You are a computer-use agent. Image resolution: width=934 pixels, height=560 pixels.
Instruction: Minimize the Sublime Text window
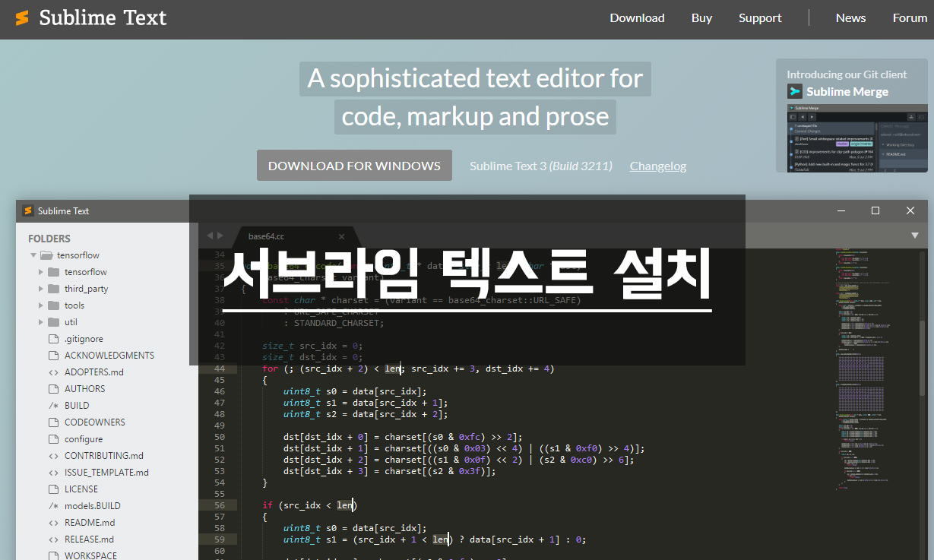coord(841,210)
